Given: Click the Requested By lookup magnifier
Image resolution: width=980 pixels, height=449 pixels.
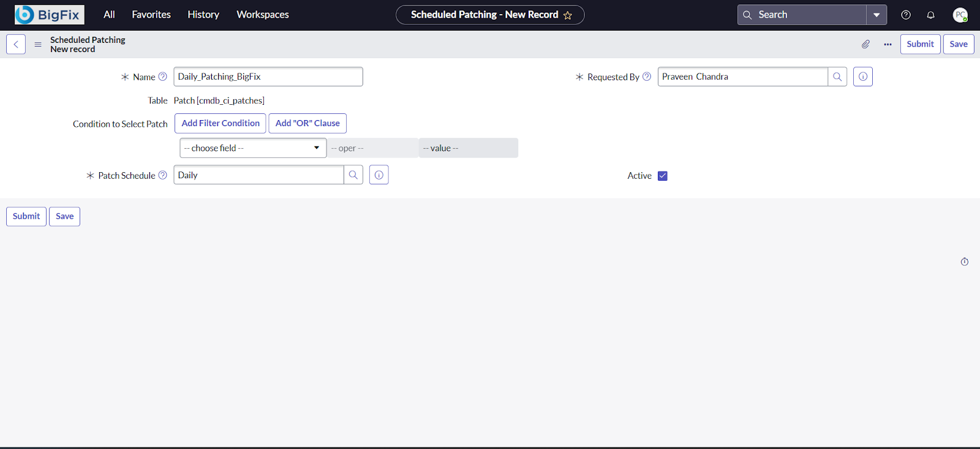Looking at the screenshot, I should [837, 77].
